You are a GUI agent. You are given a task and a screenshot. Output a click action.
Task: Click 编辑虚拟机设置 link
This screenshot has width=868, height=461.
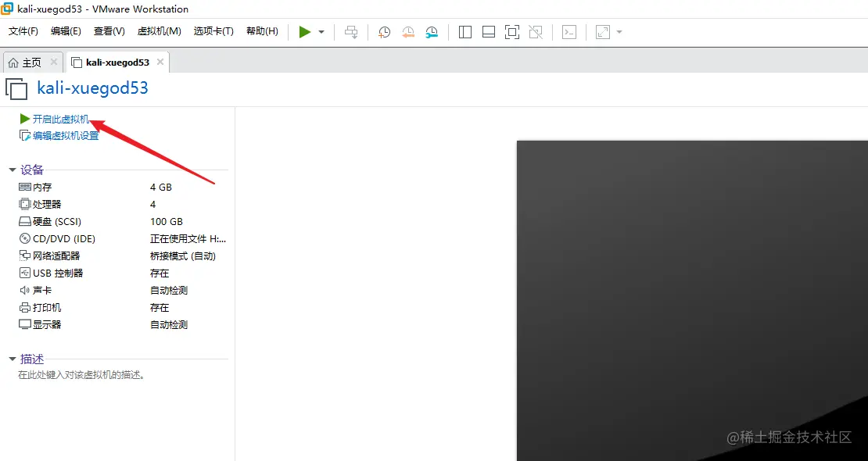[x=66, y=136]
